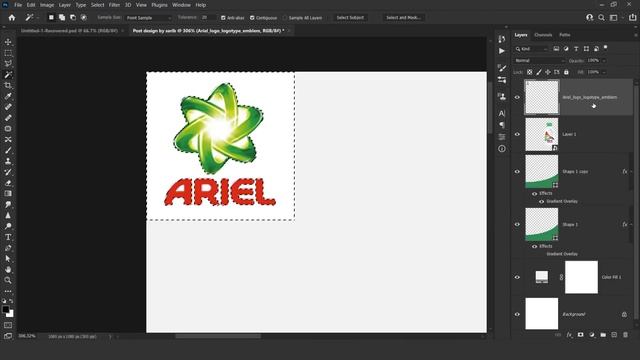Viewport: 640px width, 360px height.
Task: Open the Search icon at top right
Action: pos(601,18)
